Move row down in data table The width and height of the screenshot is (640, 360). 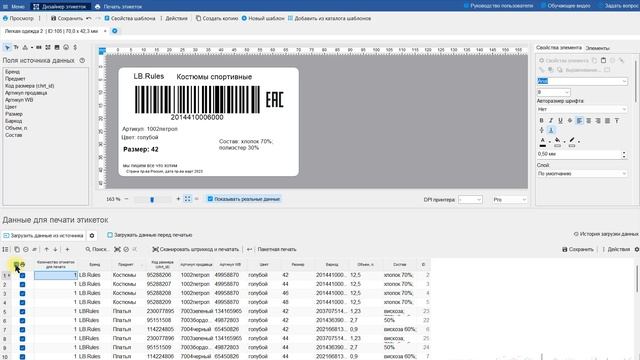point(55,249)
